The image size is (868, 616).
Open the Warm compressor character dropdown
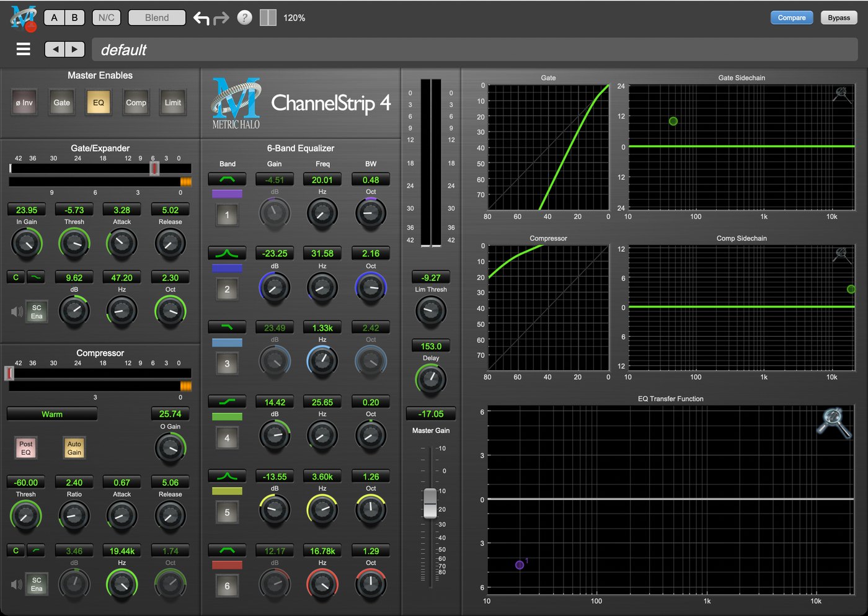(52, 414)
